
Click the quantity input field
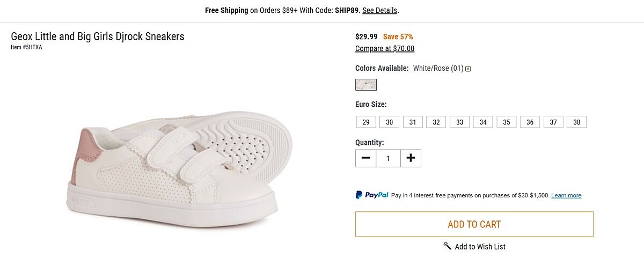tap(388, 158)
